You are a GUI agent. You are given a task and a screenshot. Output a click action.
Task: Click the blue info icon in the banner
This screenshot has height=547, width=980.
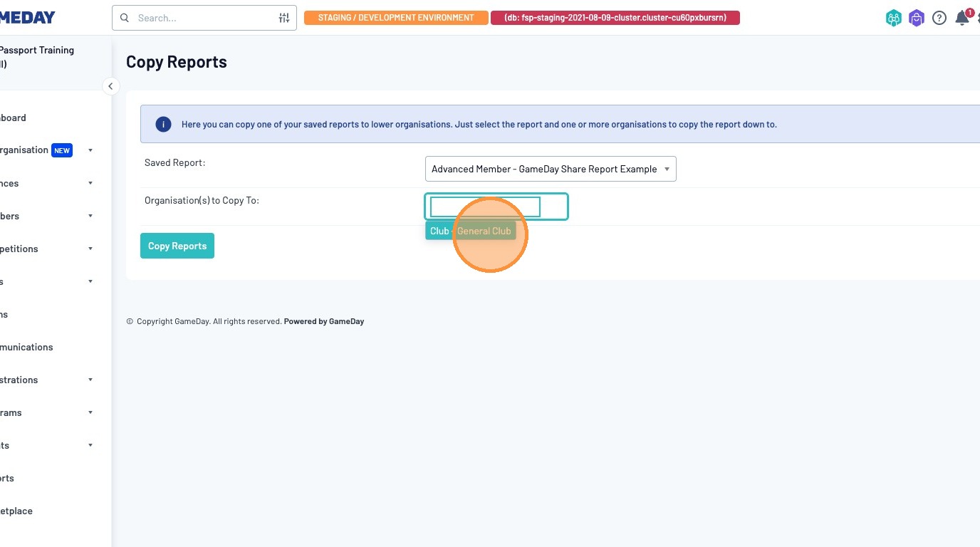point(163,125)
